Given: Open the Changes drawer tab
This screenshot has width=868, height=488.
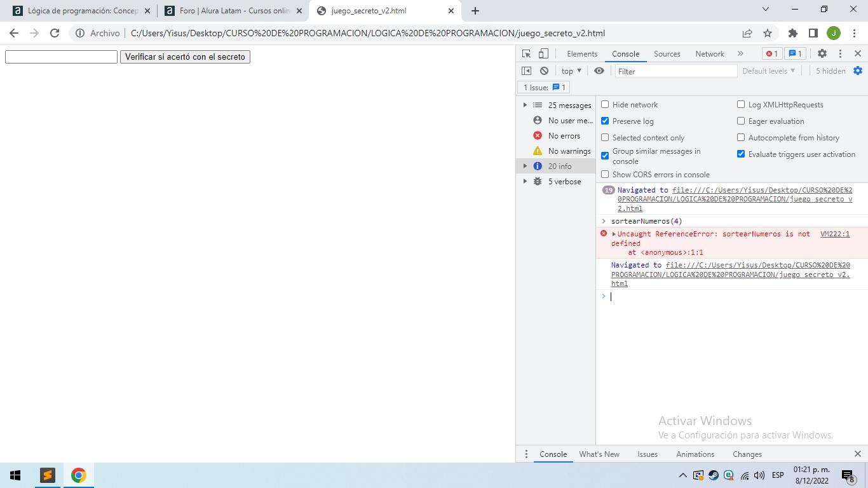Looking at the screenshot, I should click(x=747, y=454).
